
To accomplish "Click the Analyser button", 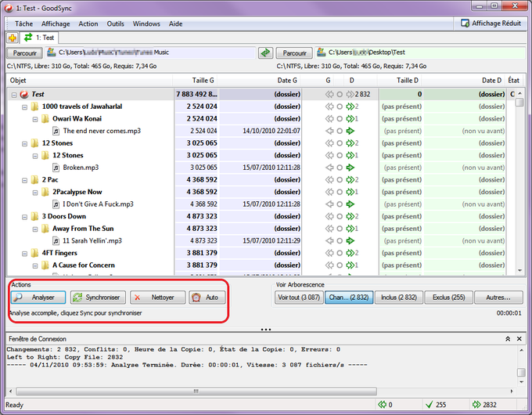I will click(38, 298).
